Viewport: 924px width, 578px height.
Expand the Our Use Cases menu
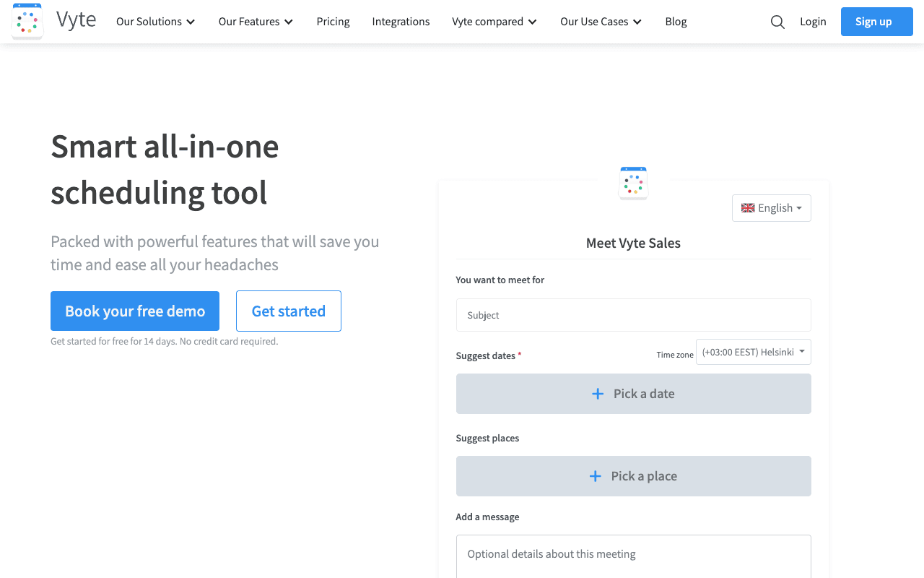tap(601, 22)
